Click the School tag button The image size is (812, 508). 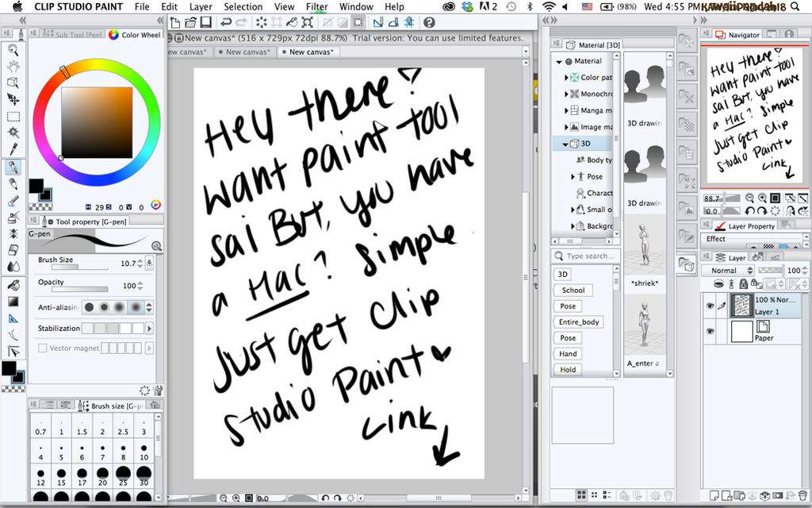[573, 290]
